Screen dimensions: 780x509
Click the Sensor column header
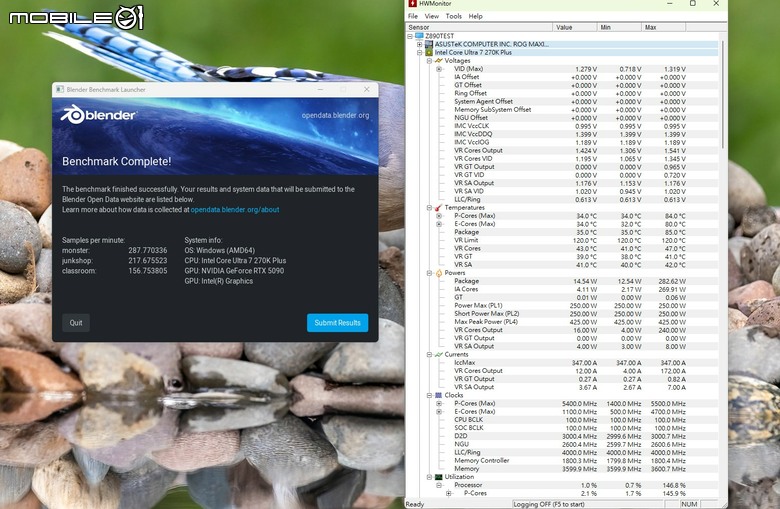pos(479,27)
